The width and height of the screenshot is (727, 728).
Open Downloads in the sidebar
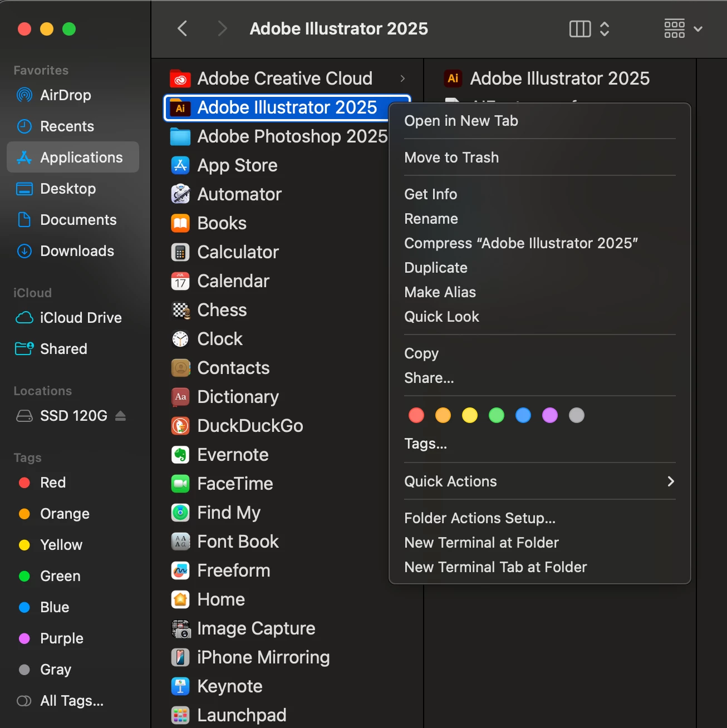[x=73, y=251]
